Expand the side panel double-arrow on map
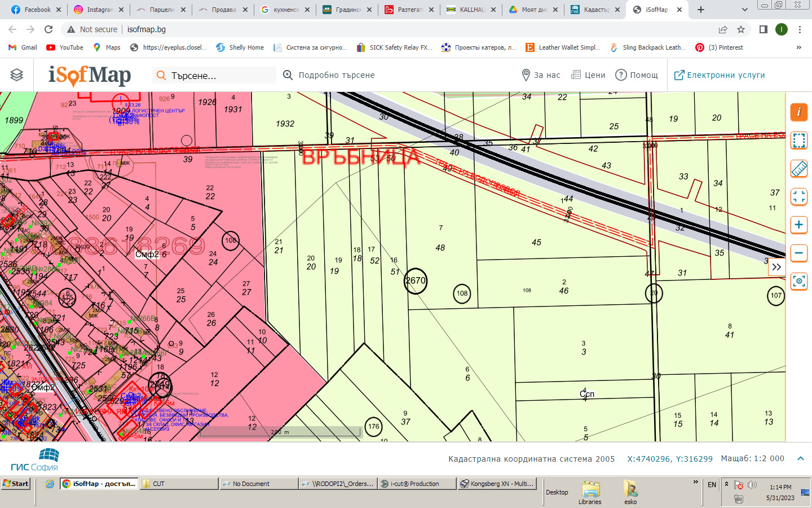The height and width of the screenshot is (508, 812). tap(776, 267)
